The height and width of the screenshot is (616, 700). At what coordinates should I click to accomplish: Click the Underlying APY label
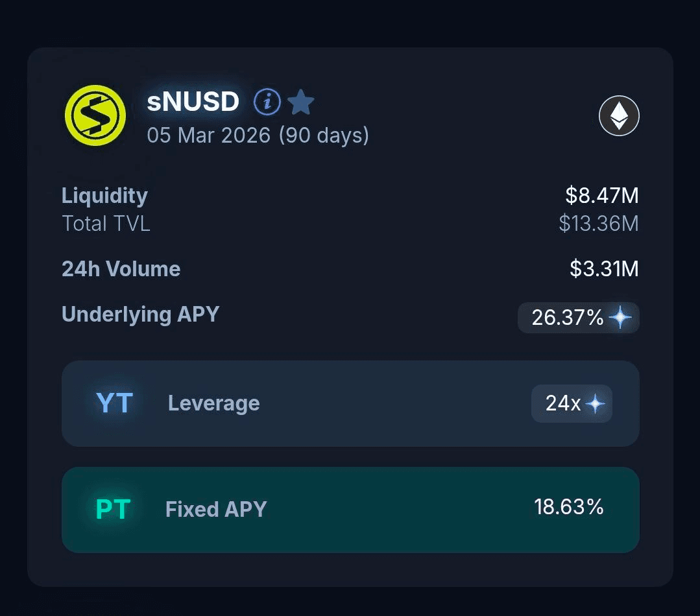pos(140,314)
